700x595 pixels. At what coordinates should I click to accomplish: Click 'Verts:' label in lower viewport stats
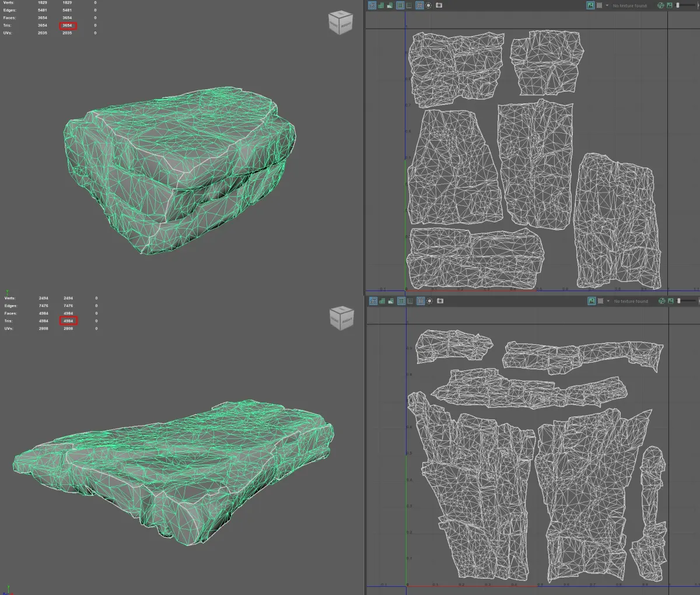click(10, 298)
